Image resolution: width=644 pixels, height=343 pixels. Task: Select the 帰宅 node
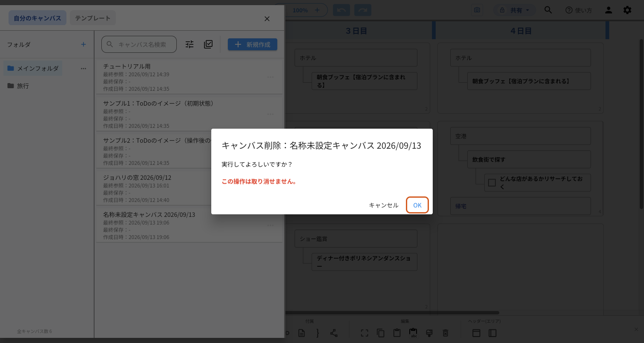[520, 206]
